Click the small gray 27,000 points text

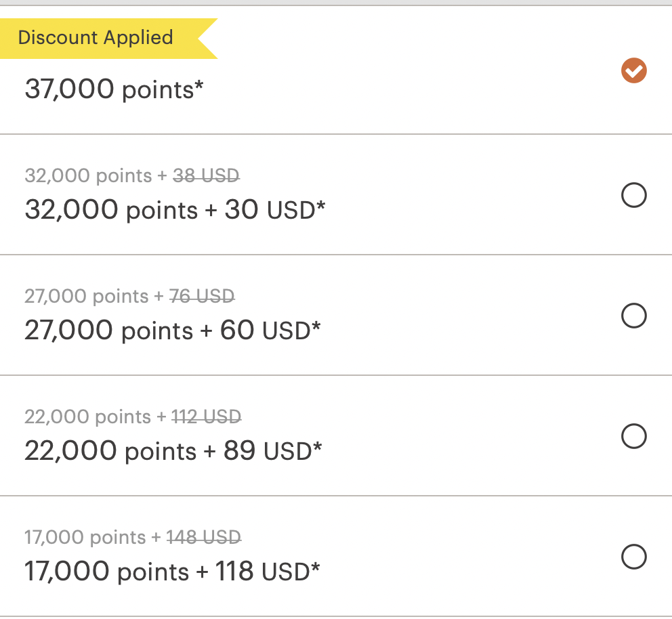87,296
